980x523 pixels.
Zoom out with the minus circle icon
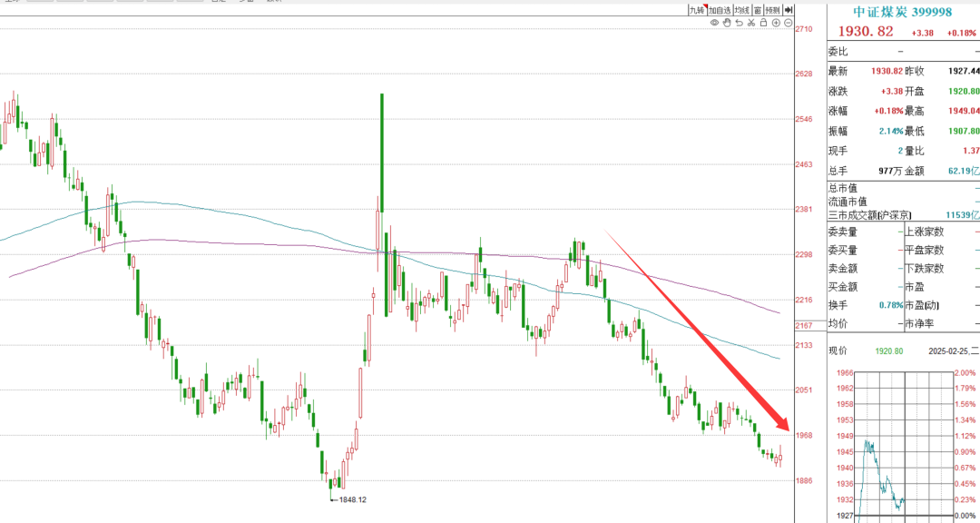pyautogui.click(x=789, y=23)
